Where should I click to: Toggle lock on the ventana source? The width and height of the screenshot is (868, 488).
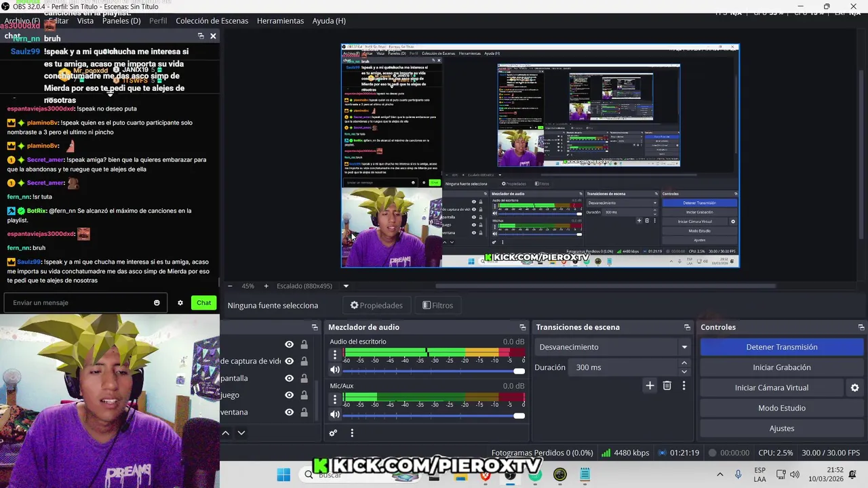[304, 412]
